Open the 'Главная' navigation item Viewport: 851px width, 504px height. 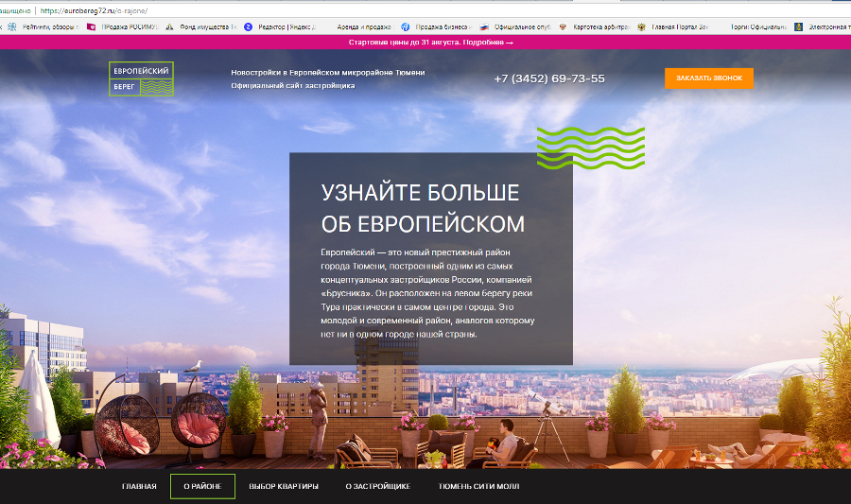139,486
